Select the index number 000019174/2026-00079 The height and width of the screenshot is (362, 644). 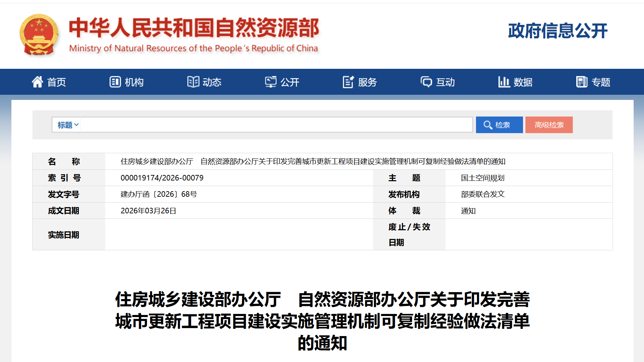[x=162, y=178]
